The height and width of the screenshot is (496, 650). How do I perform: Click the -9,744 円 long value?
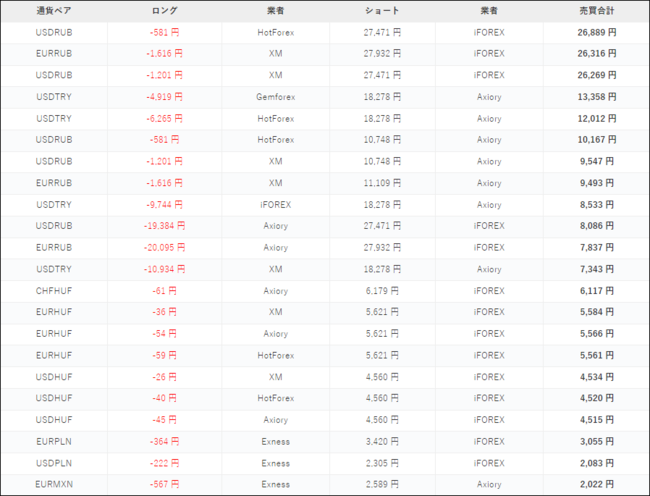pos(164,205)
